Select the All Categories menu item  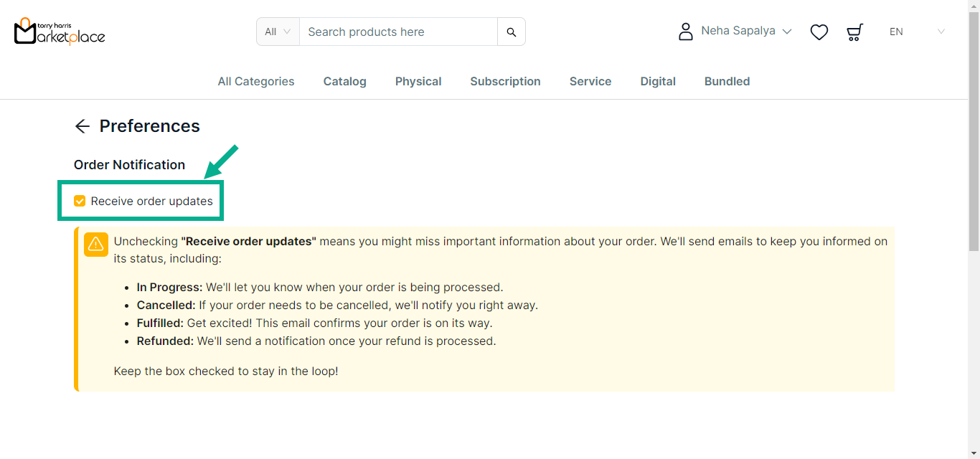pos(256,82)
